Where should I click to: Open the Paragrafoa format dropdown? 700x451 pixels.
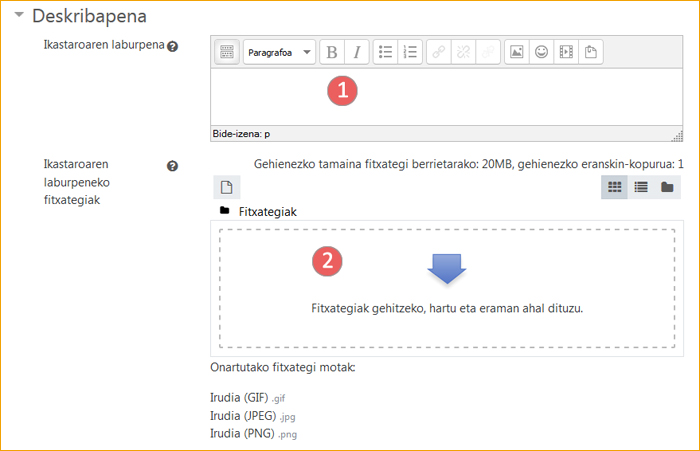point(279,52)
